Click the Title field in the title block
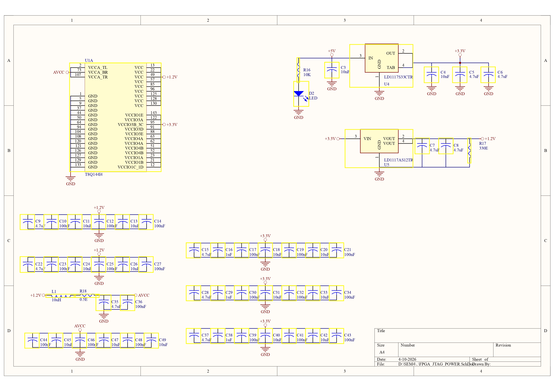This screenshot has height=392, width=555. point(381,331)
